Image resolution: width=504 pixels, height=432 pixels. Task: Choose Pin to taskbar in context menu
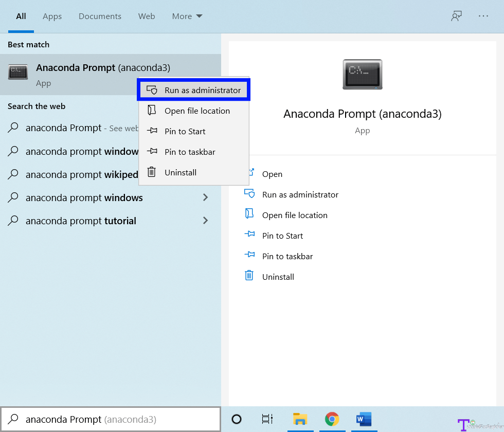(194, 152)
